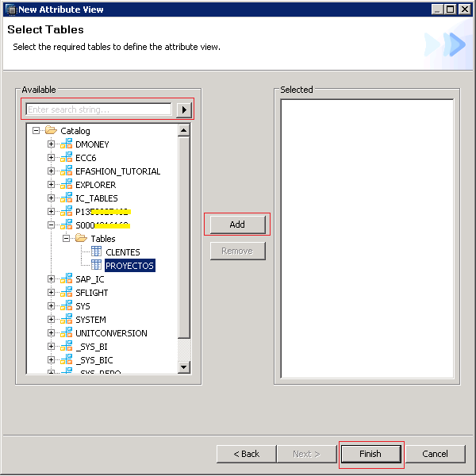Click the tree scrollbar down arrow
The image size is (476, 476).
tap(184, 367)
